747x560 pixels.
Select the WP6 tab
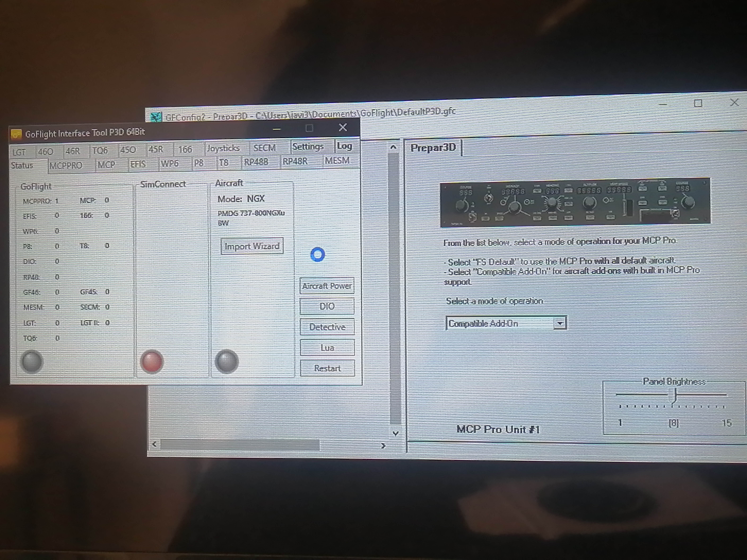click(170, 163)
